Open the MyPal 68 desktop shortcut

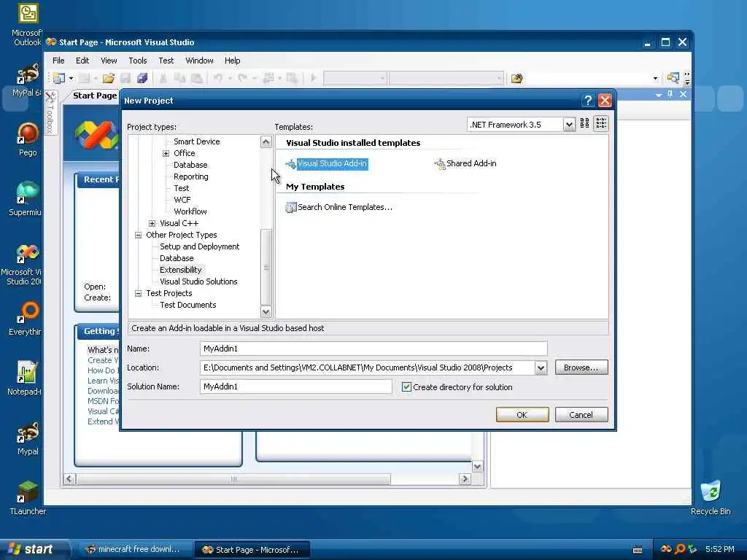[x=27, y=79]
